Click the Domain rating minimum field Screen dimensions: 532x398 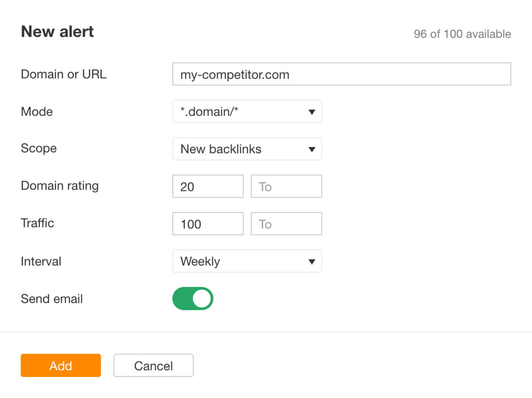[208, 186]
